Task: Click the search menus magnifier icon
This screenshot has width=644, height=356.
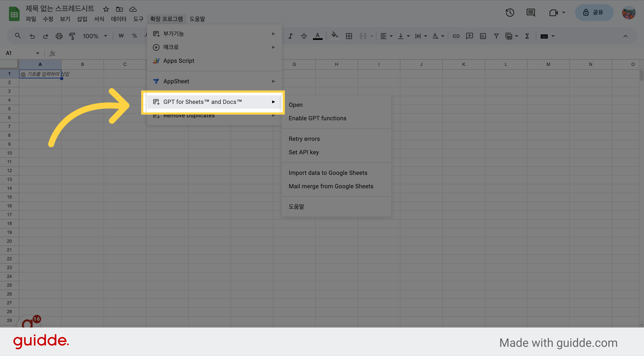Action: [18, 36]
